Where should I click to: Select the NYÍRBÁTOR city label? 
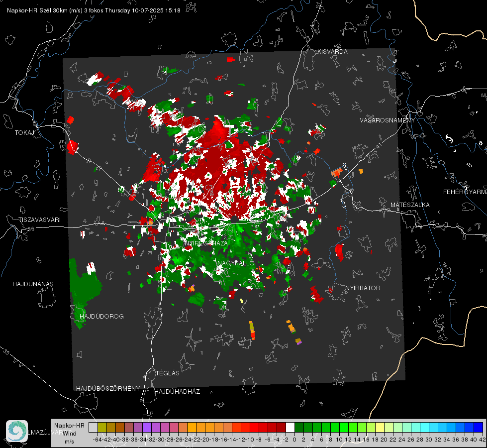[363, 288]
